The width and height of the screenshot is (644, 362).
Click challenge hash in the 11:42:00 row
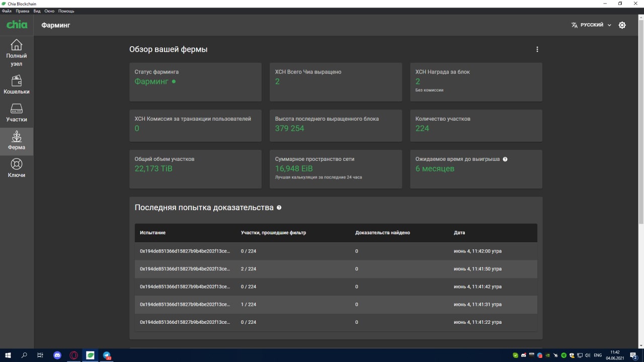pos(185,251)
